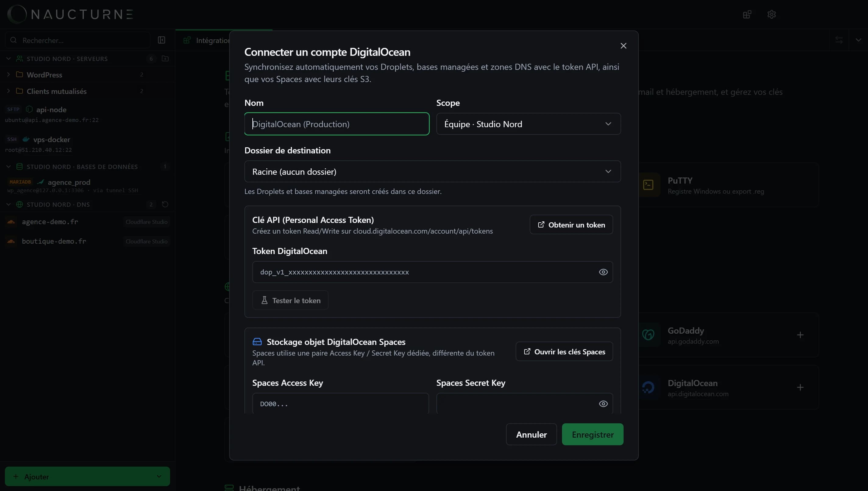Screen dimensions: 868x491
Task: Reveal the DigitalOcean token value
Action: (603, 272)
